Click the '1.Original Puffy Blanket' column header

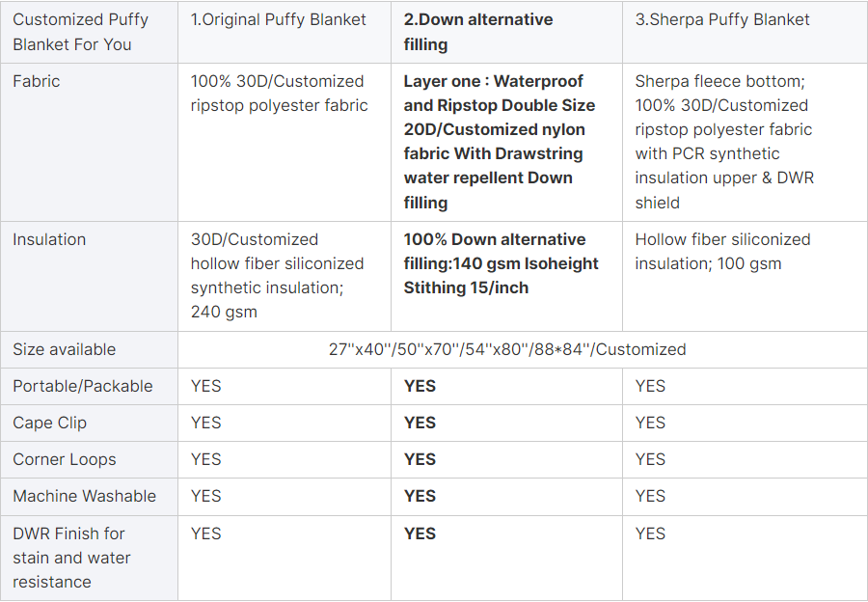point(278,20)
